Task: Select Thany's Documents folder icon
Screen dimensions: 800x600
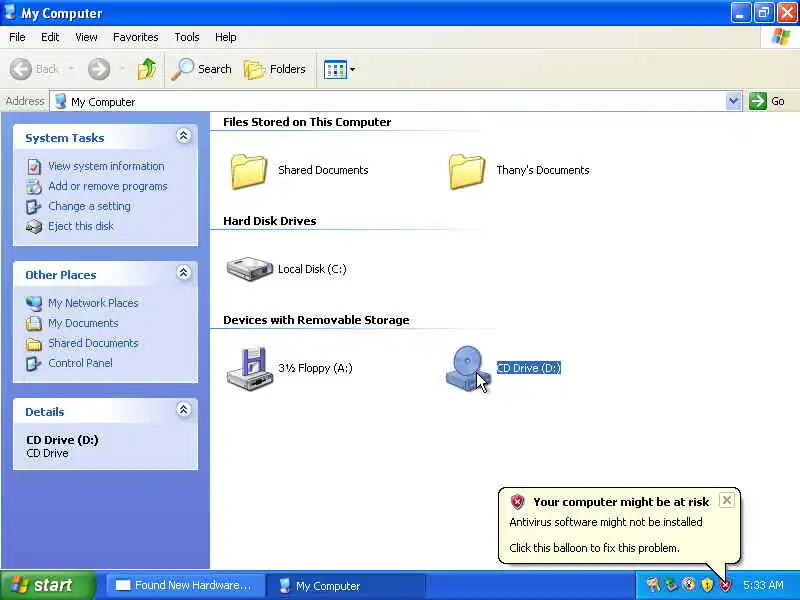Action: tap(467, 171)
